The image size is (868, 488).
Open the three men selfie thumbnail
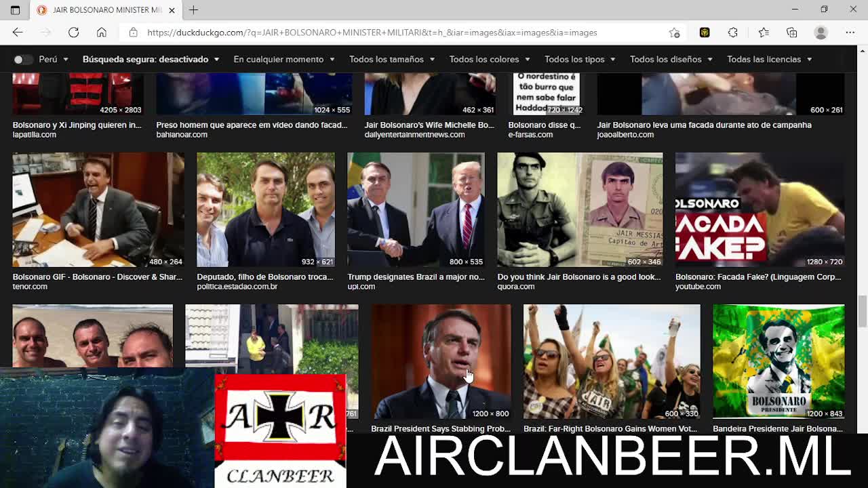92,336
